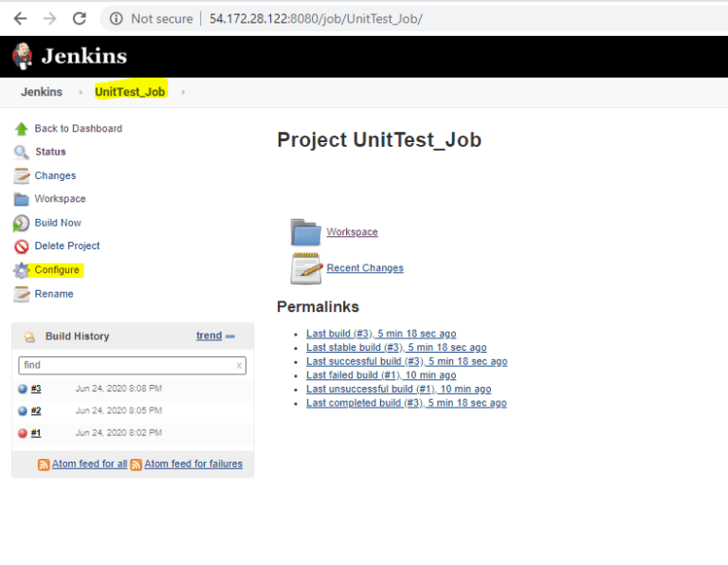Click the RSS icon for Atom feed for failures
728x565 pixels.
[136, 465]
